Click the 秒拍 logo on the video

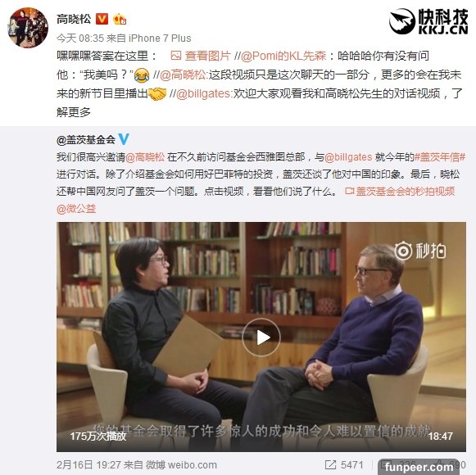pyautogui.click(x=420, y=251)
